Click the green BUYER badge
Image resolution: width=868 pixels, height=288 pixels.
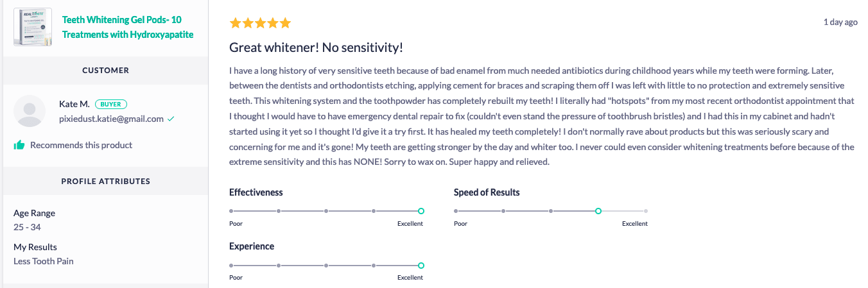pyautogui.click(x=112, y=104)
